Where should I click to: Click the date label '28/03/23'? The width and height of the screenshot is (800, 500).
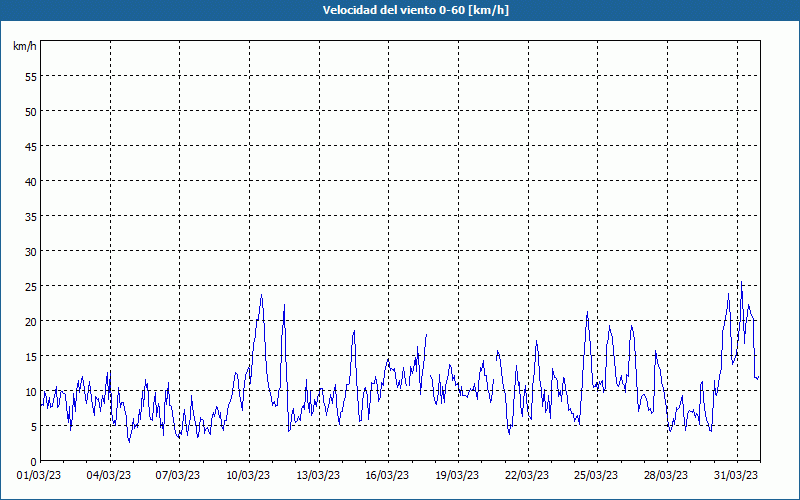666,475
